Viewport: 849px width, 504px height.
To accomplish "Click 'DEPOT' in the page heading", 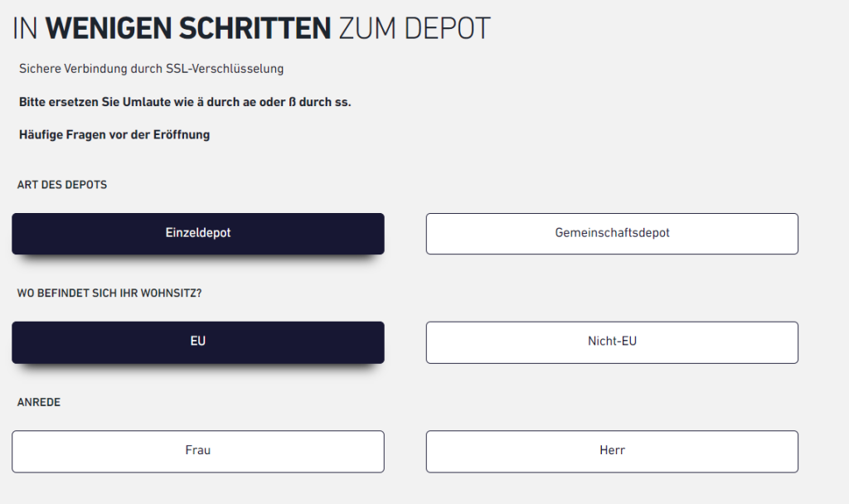I will [x=448, y=29].
